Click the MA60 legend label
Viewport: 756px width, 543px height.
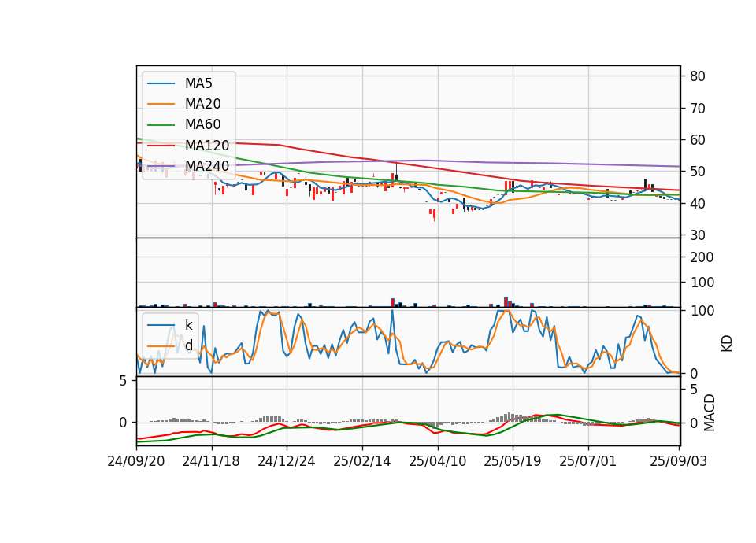[x=202, y=124]
